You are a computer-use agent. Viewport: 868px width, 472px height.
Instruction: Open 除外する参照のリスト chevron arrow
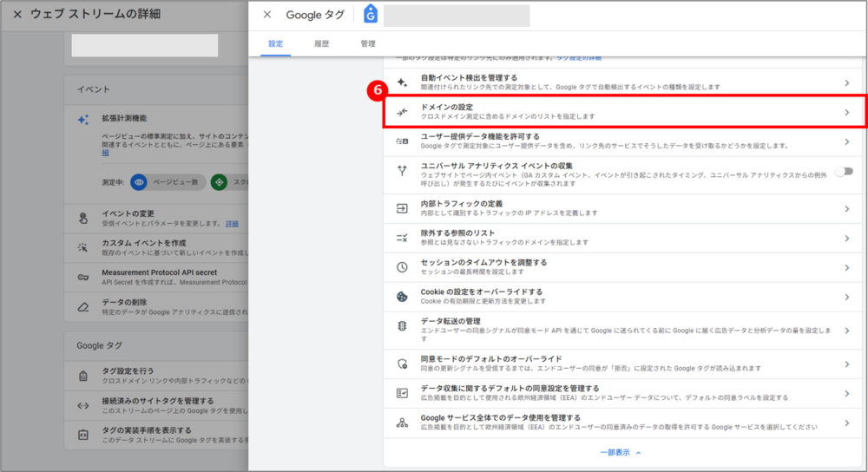click(x=847, y=238)
